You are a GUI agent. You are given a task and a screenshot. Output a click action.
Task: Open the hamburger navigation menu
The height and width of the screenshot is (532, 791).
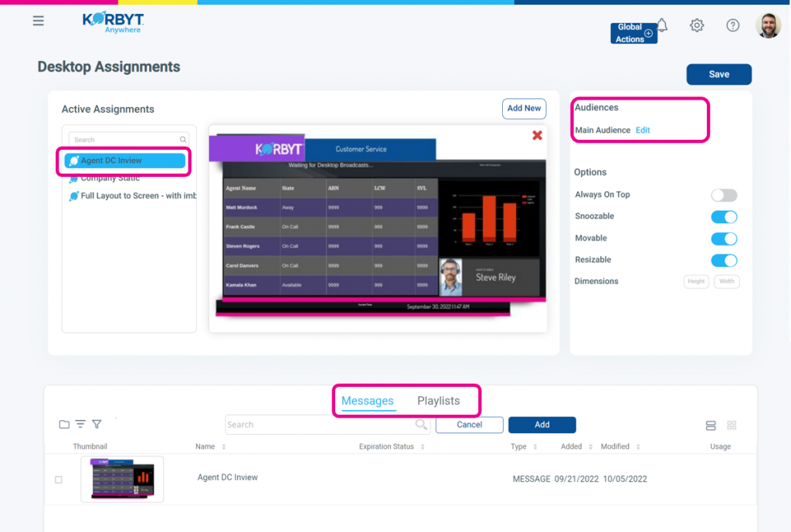38,21
